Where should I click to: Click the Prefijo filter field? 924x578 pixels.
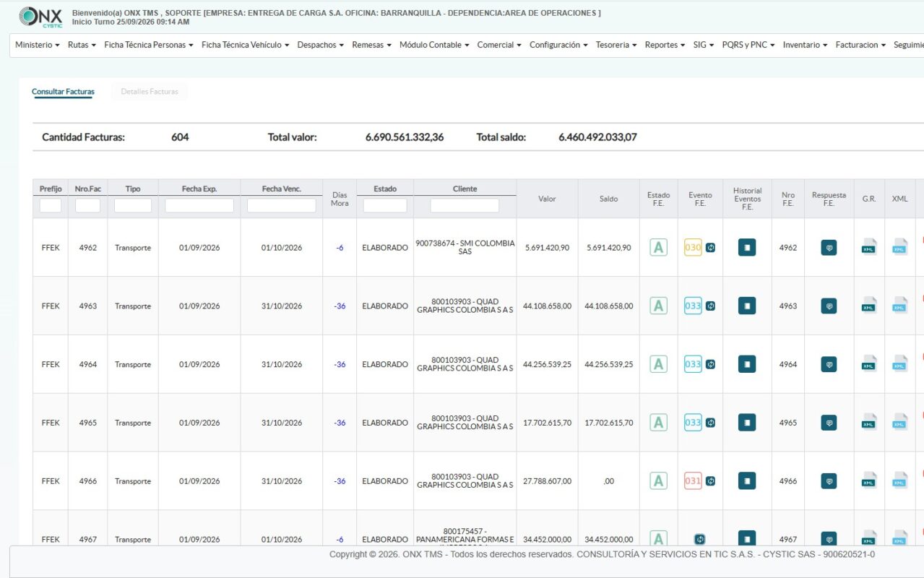point(51,206)
